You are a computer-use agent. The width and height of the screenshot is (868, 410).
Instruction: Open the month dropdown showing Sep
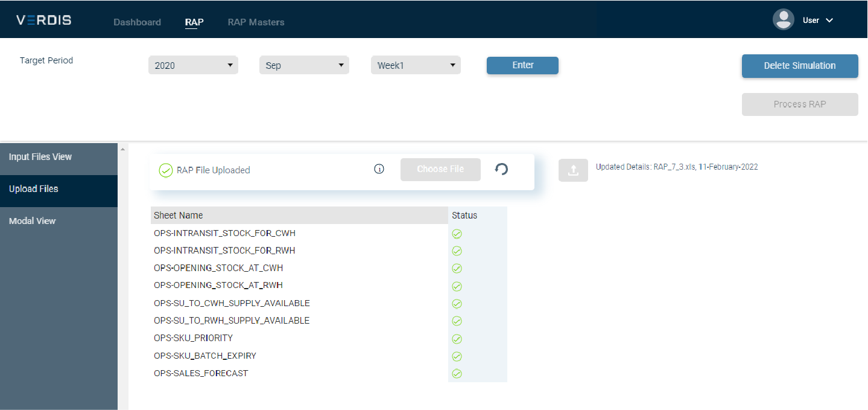tap(304, 65)
